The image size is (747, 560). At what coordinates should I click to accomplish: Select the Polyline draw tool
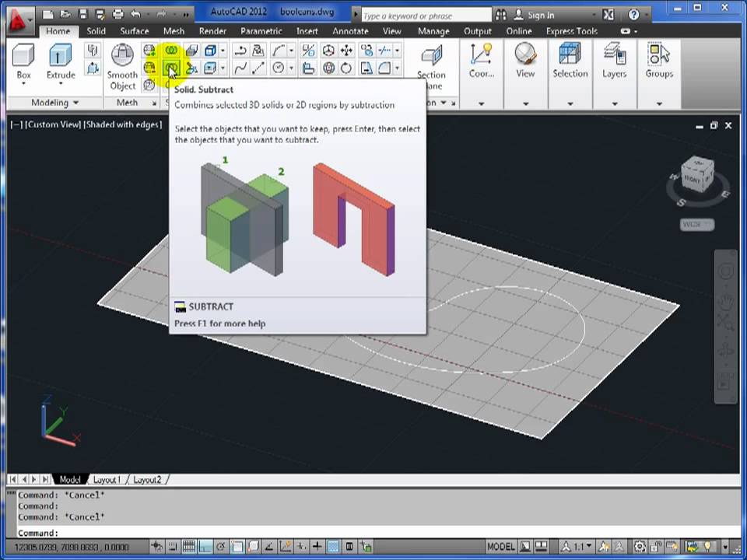(x=240, y=51)
